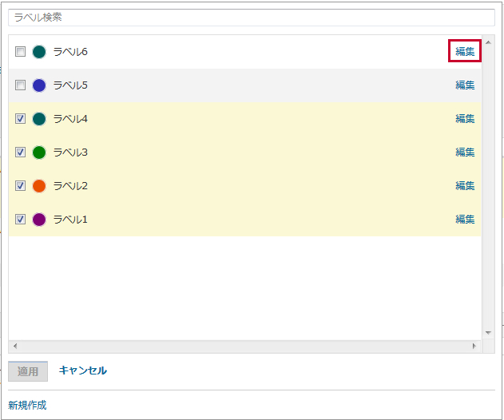Image resolution: width=504 pixels, height=420 pixels.
Task: Check the ラベル5 checkbox
Action: 21,85
